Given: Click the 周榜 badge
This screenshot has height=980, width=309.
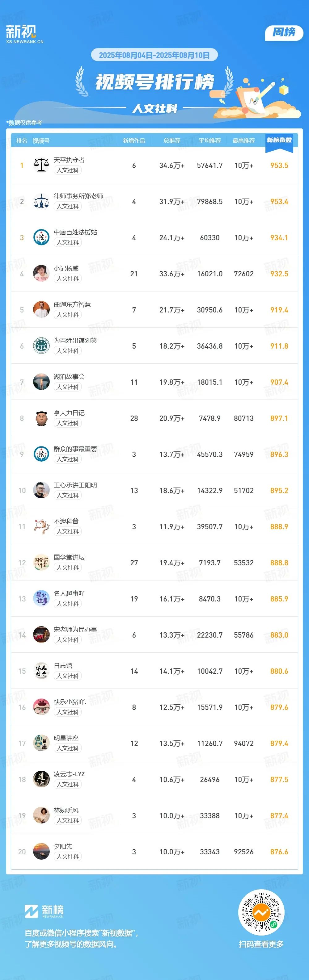Looking at the screenshot, I should coord(284,33).
